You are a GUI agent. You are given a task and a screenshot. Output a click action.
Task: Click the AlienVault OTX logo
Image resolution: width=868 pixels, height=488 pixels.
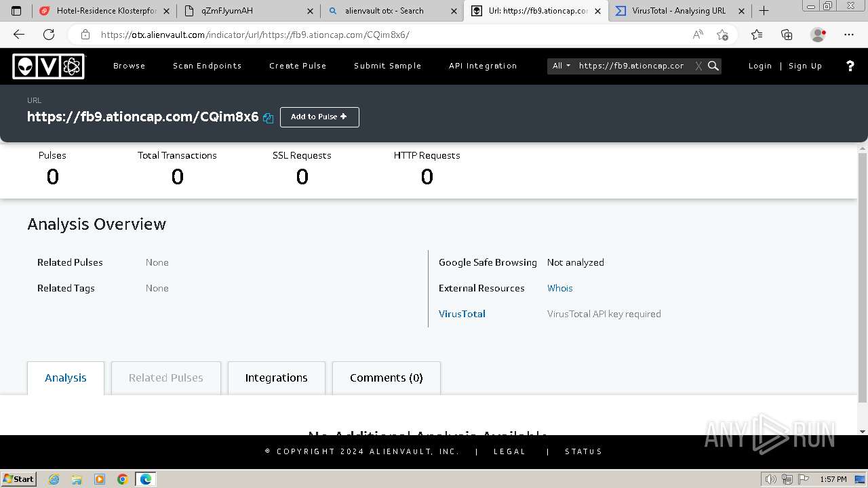click(x=48, y=66)
